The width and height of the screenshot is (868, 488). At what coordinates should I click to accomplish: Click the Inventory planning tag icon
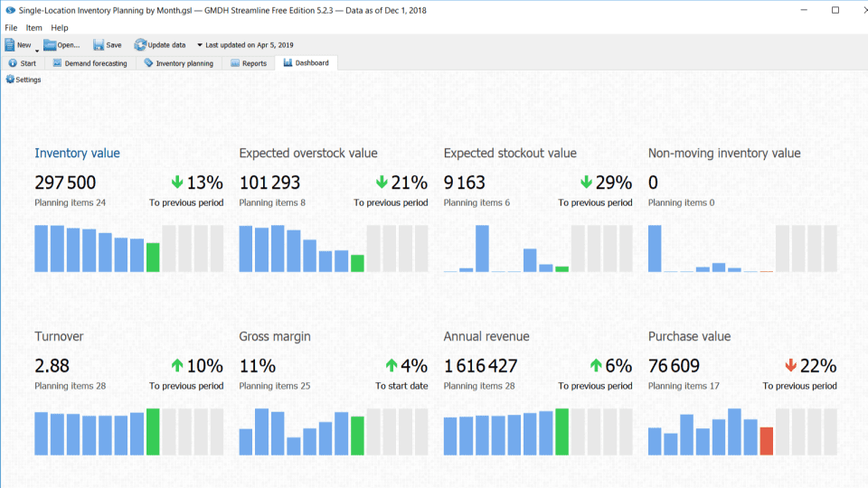tap(148, 63)
